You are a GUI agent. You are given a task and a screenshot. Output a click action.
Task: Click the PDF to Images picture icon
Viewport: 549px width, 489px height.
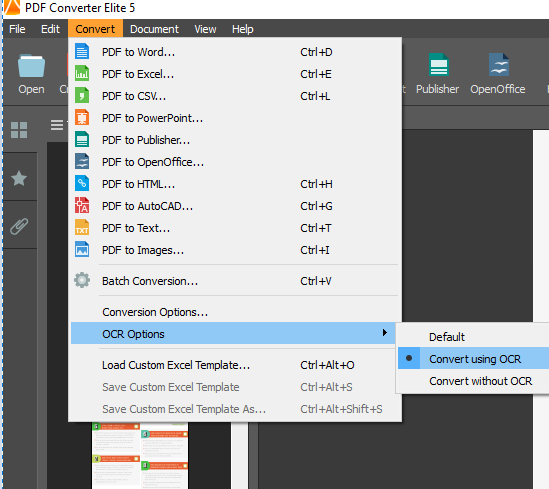pyautogui.click(x=82, y=250)
